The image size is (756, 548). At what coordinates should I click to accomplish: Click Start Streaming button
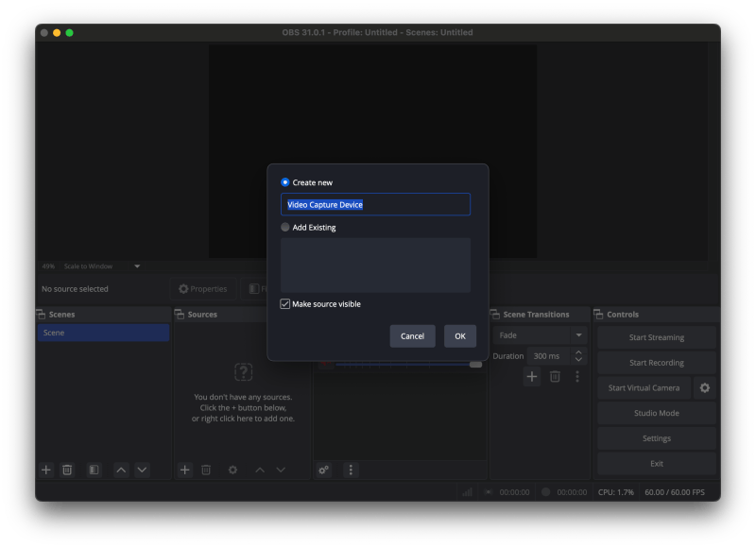tap(656, 337)
